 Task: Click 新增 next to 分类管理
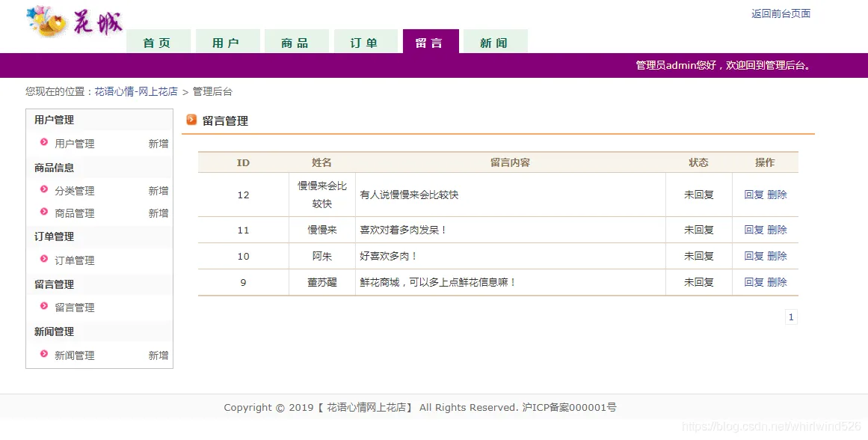coord(158,191)
